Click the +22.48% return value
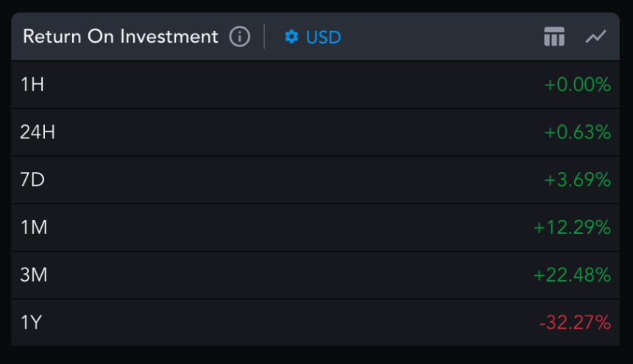The height and width of the screenshot is (364, 633). coord(573,275)
